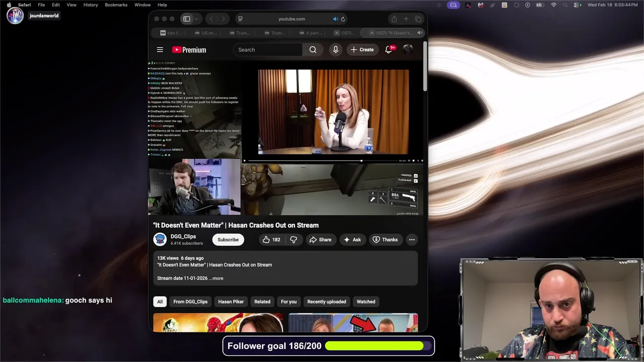Viewport: 644px width, 362px height.
Task: Mute tab audio in Safari address bar
Action: pyautogui.click(x=335, y=19)
